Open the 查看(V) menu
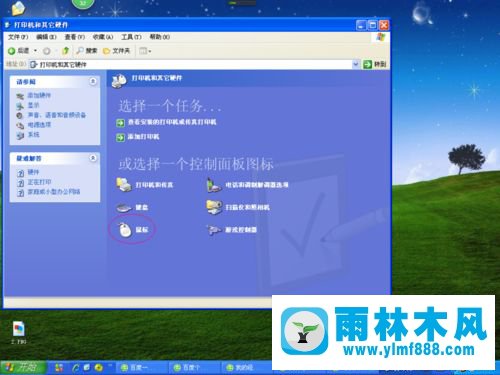Viewport: 500px width, 375px height. [x=75, y=37]
